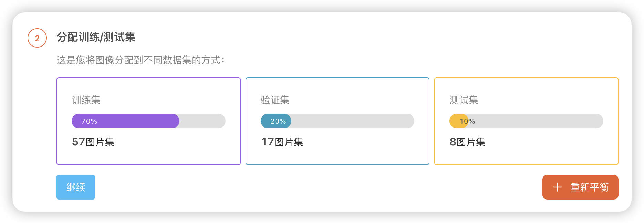Click the 57图片集 count label

tap(93, 142)
